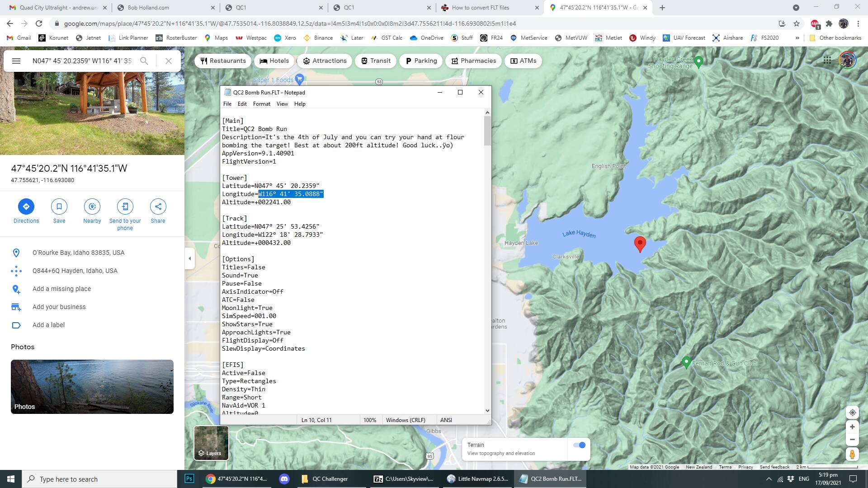Click the Directions button
The image size is (868, 488).
26,206
